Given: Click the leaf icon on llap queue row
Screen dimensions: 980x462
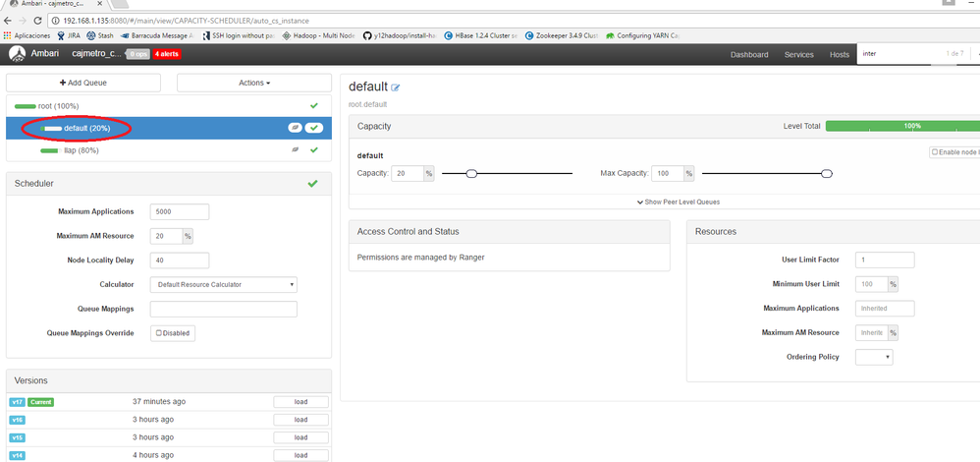Looking at the screenshot, I should tap(295, 150).
